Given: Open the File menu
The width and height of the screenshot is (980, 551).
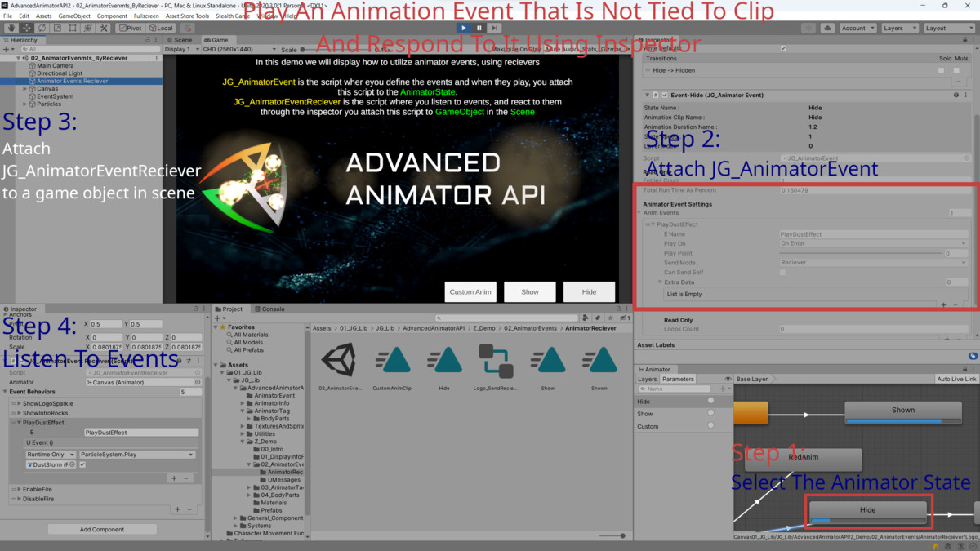Looking at the screenshot, I should coord(8,16).
